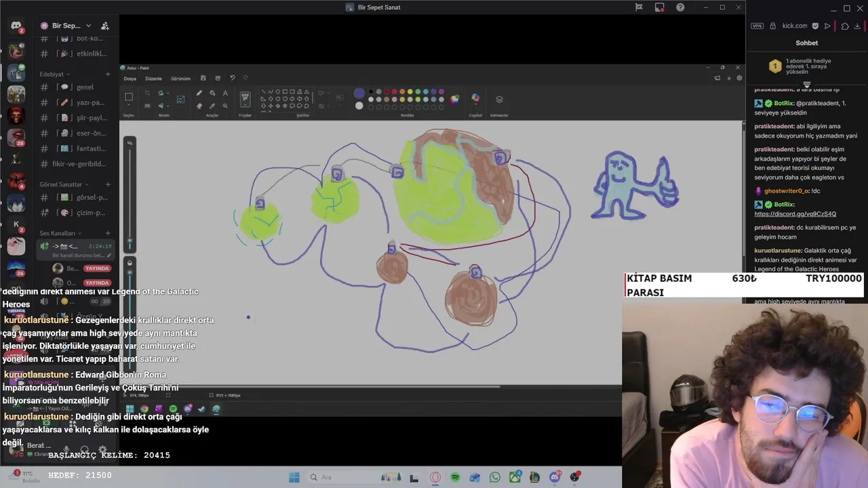Image resolution: width=868 pixels, height=488 pixels.
Task: Open Discord from the Windows taskbar
Action: point(555,477)
